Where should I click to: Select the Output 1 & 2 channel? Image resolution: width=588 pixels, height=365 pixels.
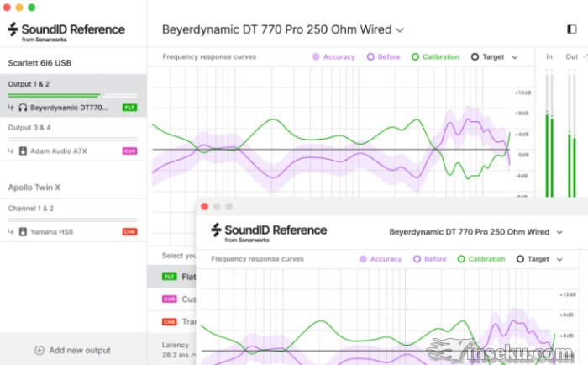point(29,84)
